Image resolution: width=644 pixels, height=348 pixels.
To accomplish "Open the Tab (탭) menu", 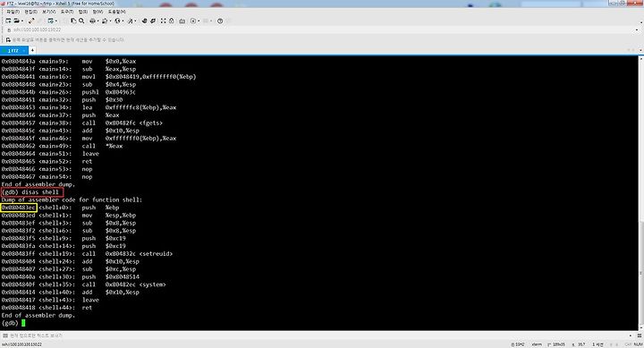I will (x=83, y=12).
